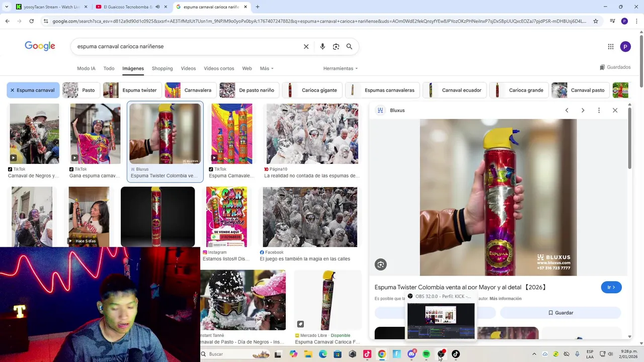
Task: Open Espuma Twister Colombia title link
Action: point(460,287)
